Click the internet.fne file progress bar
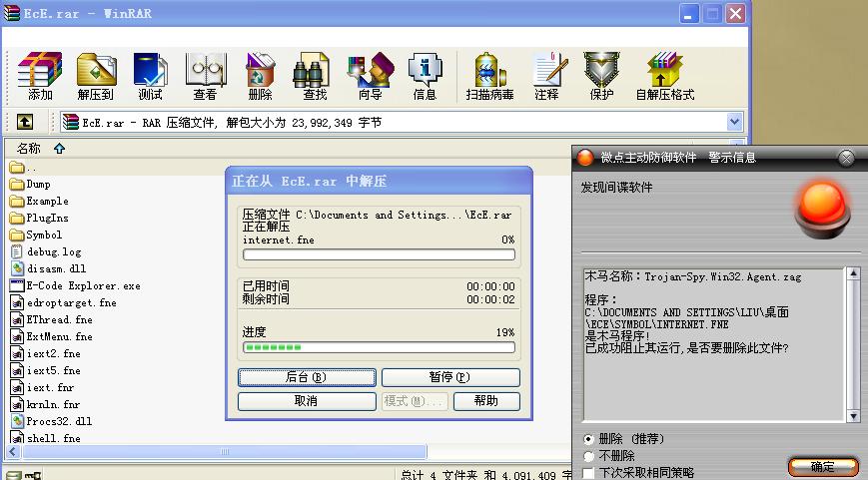This screenshot has width=868, height=480. 379,254
